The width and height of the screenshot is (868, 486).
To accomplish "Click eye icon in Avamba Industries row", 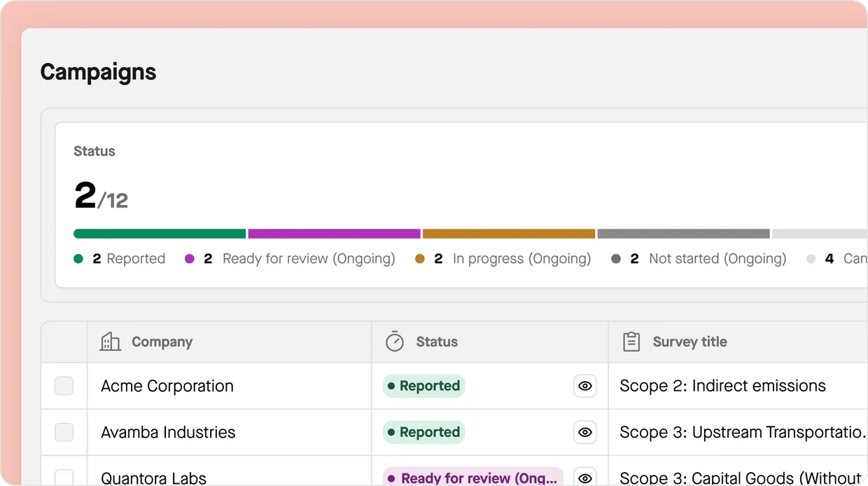I will [585, 432].
